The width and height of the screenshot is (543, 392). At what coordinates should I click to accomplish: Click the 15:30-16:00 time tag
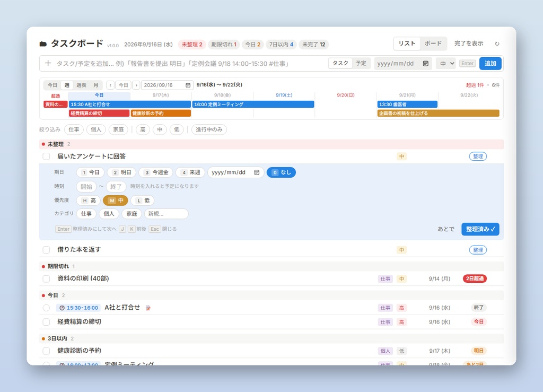78,308
